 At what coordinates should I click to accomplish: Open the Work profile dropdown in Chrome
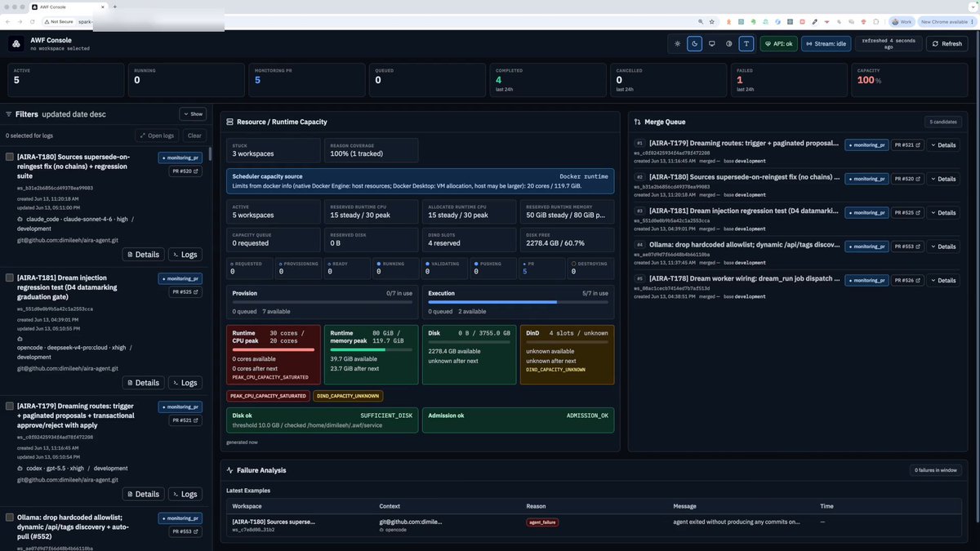click(x=902, y=22)
